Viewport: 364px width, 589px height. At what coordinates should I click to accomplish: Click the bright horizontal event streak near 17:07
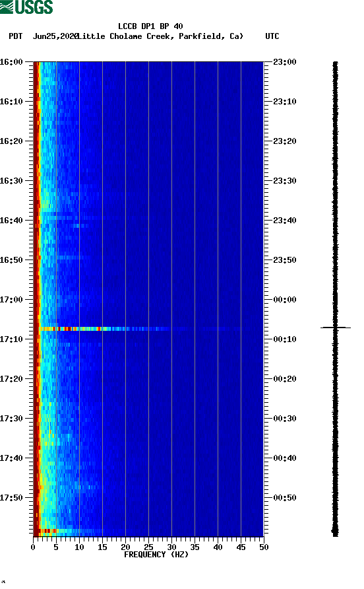(x=105, y=329)
